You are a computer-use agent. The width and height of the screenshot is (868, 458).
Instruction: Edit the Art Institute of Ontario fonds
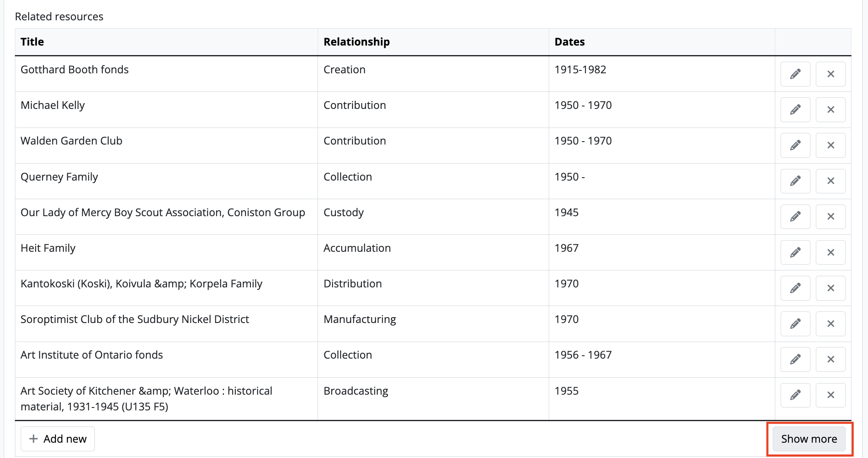point(795,359)
